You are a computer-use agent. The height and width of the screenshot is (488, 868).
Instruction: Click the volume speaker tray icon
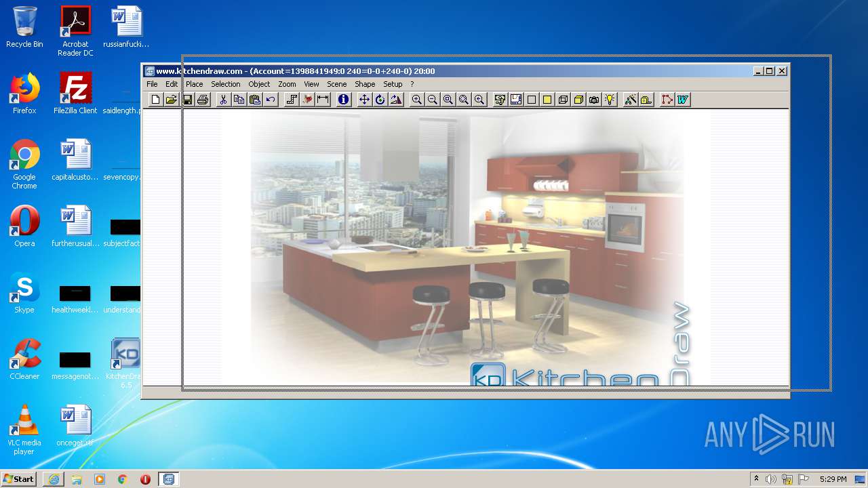pos(770,479)
